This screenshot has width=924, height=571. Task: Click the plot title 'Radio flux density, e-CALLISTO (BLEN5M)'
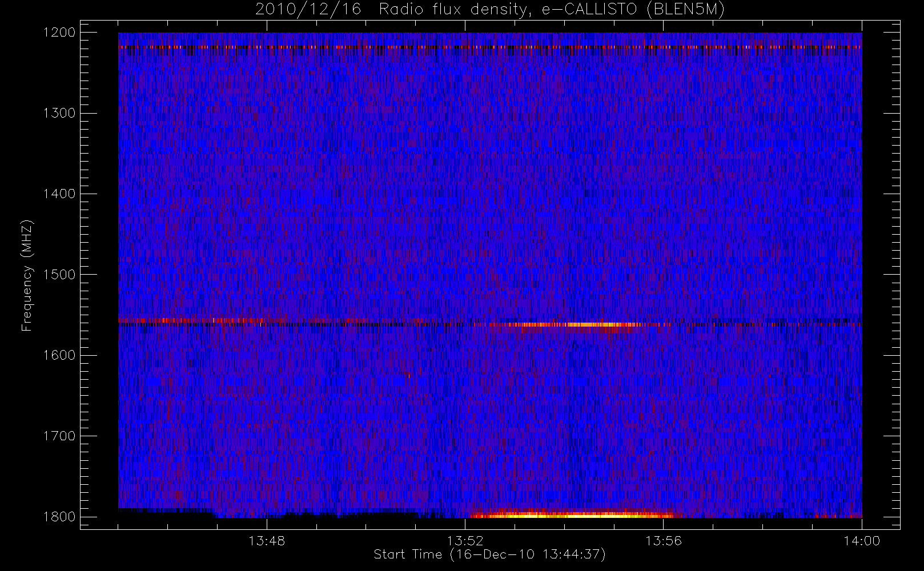pos(552,9)
